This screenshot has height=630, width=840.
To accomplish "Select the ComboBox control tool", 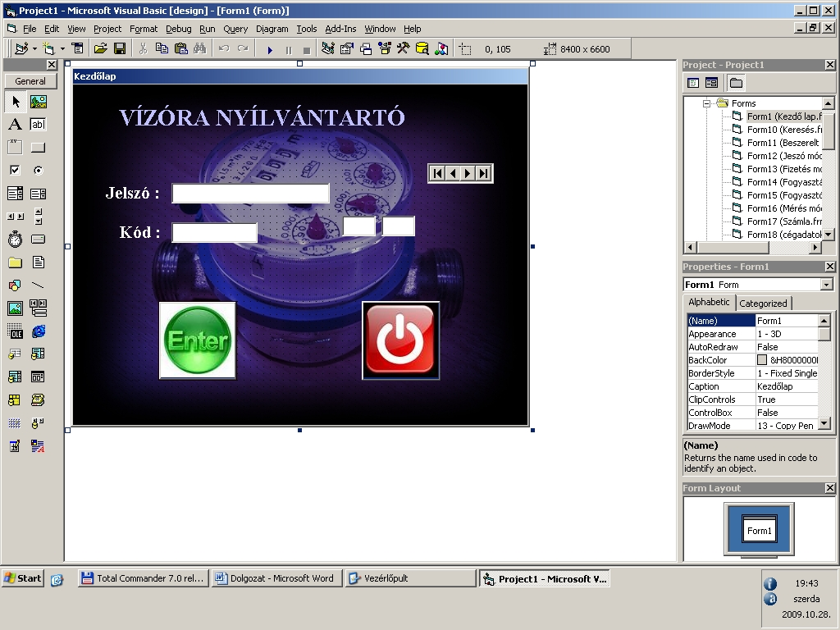I will (16, 194).
